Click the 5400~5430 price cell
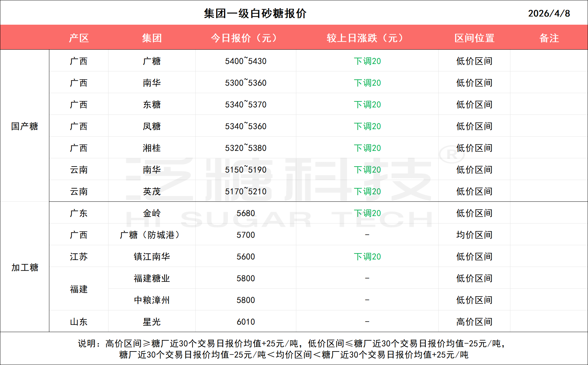Viewport: 588px width, 365px height. [245, 61]
